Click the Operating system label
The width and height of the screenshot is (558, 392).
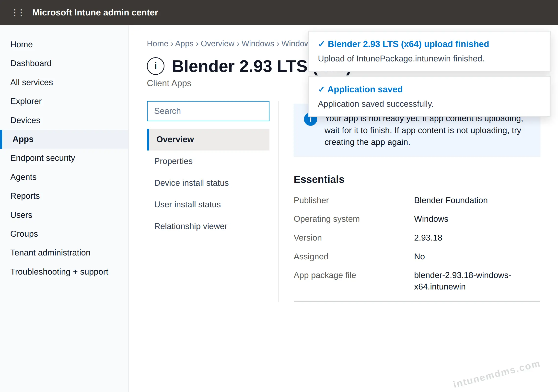point(326,219)
